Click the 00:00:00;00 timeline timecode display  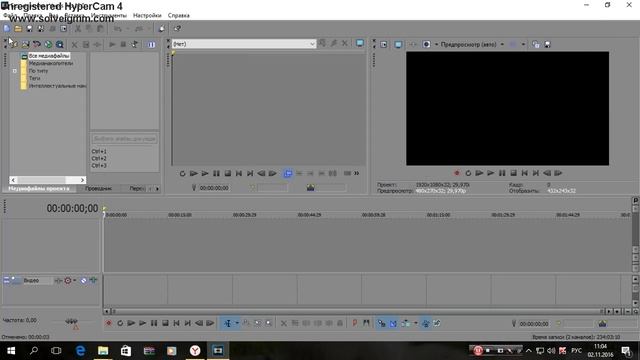(72, 209)
